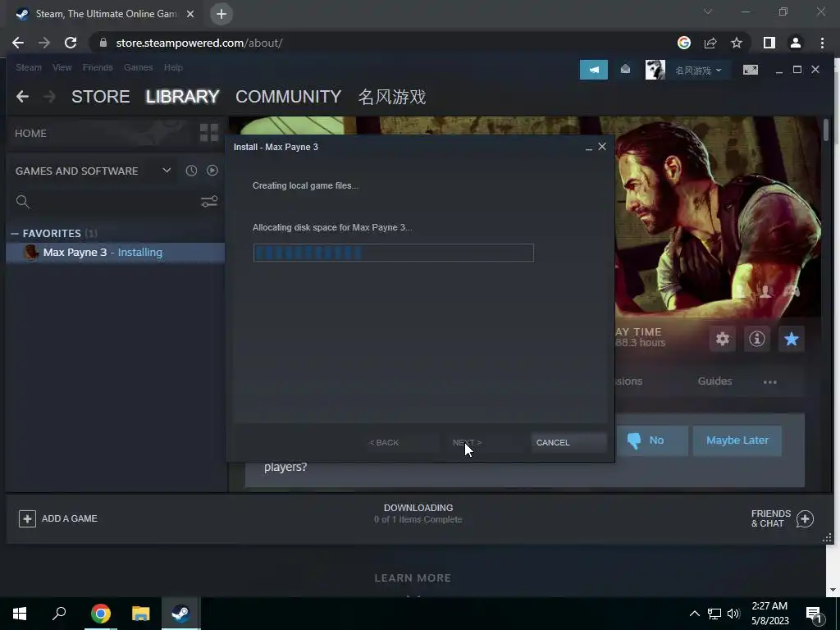Open a new Chrome tab
Viewport: 840px width, 630px height.
click(x=221, y=14)
